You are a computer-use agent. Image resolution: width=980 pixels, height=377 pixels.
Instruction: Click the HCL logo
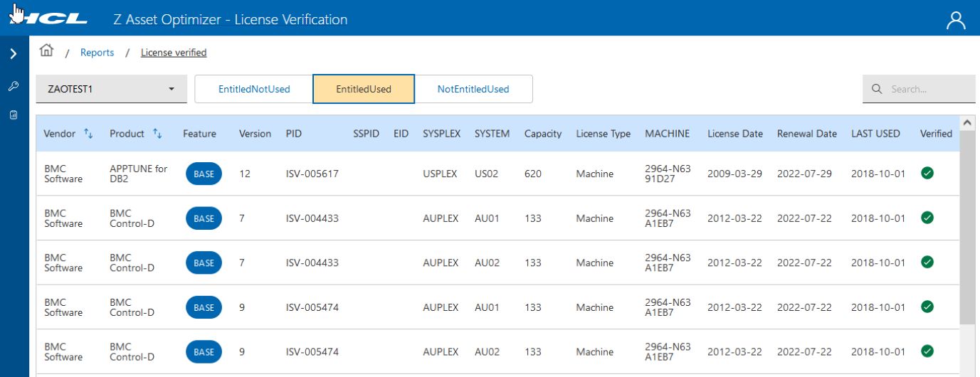tap(50, 19)
